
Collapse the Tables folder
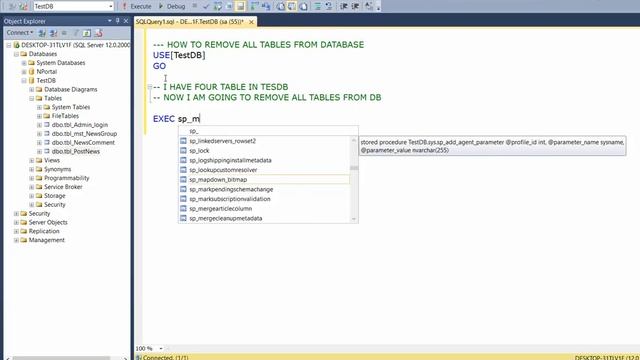coord(32,98)
